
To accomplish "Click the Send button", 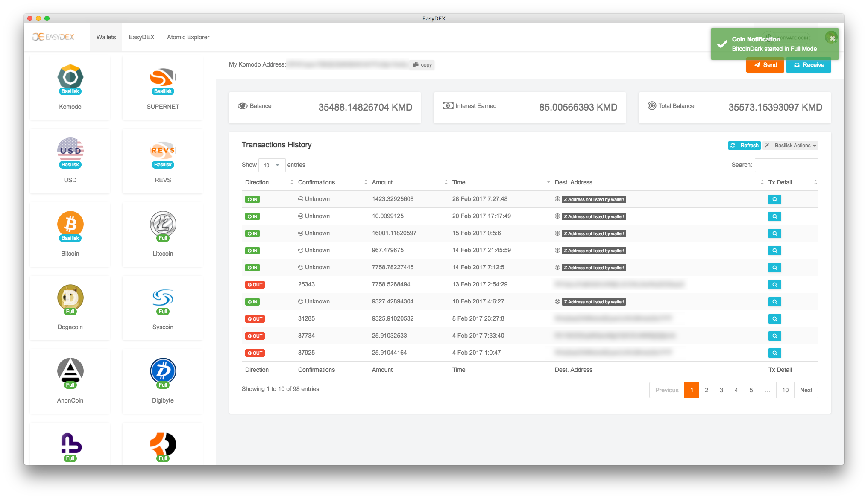I will click(x=765, y=65).
